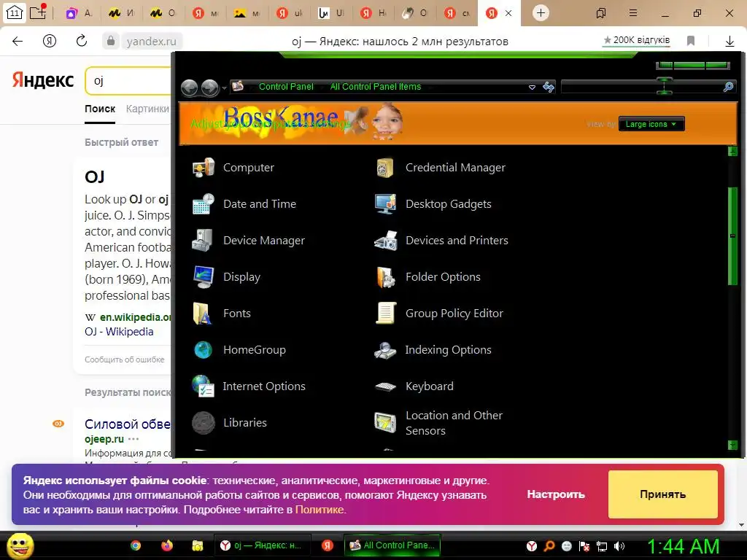Viewport: 747px width, 560px height.
Task: Open the file explorer taskbar icon
Action: [x=198, y=545]
